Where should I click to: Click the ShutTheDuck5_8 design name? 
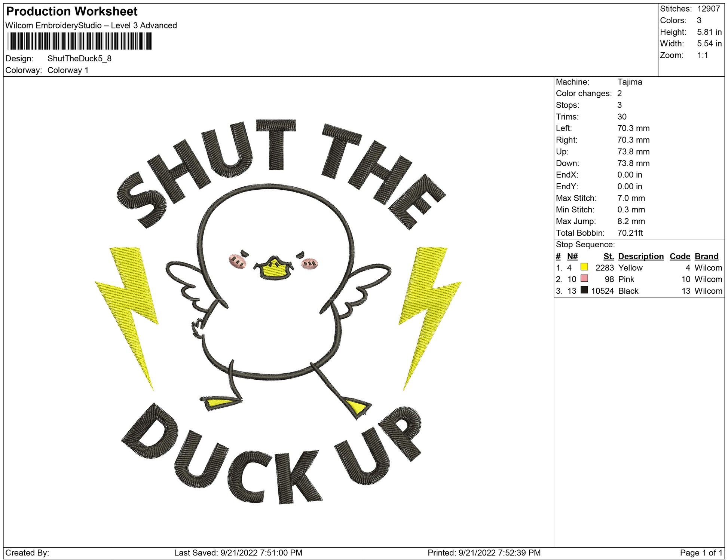coord(79,59)
